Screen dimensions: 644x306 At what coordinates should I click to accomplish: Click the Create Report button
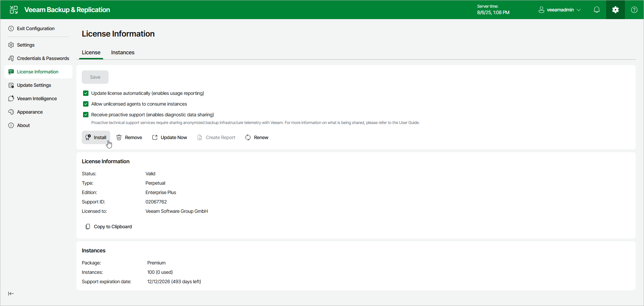pos(216,137)
